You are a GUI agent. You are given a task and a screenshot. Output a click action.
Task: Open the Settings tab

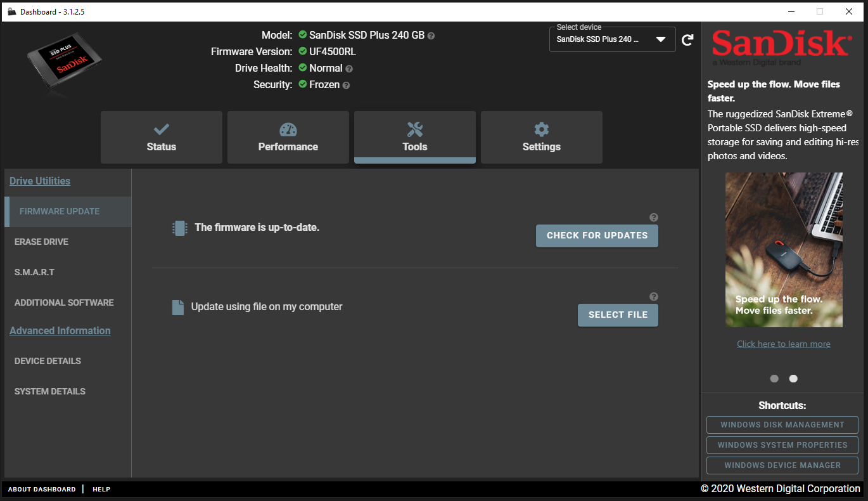[x=542, y=138]
